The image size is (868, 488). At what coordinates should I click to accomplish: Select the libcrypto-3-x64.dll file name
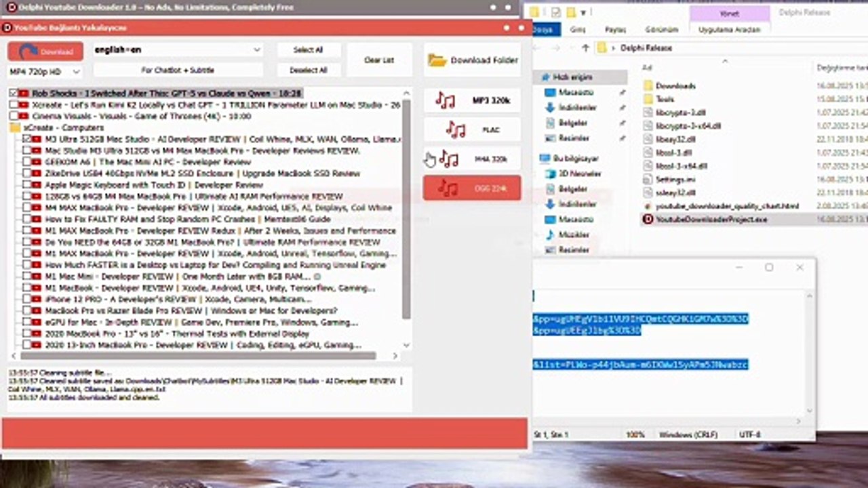click(688, 126)
